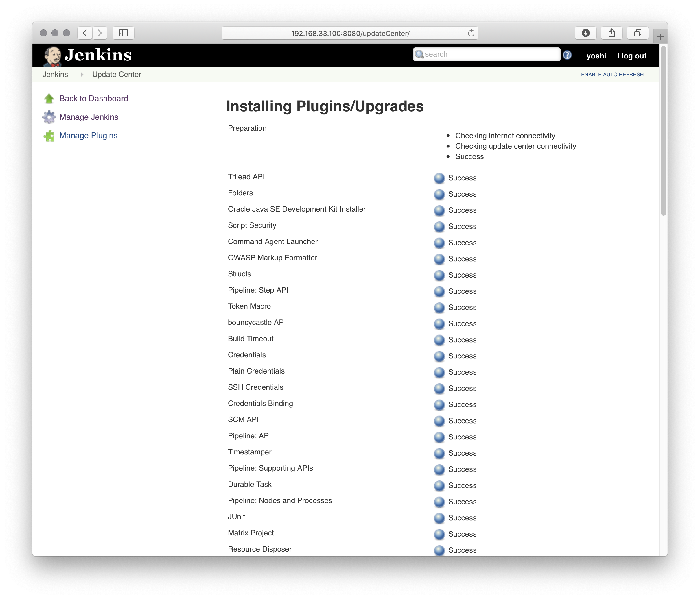
Task: Click the Manage Plugins puzzle piece icon
Action: 49,136
